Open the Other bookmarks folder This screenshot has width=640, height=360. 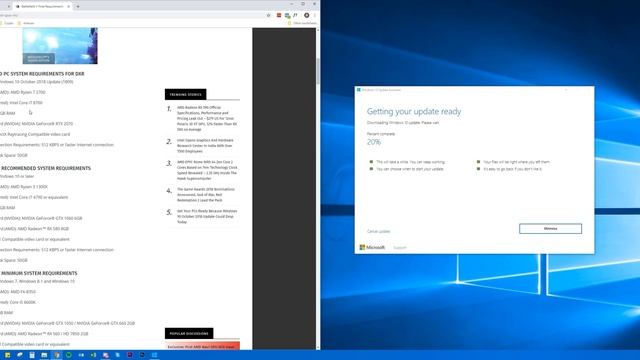(302, 23)
